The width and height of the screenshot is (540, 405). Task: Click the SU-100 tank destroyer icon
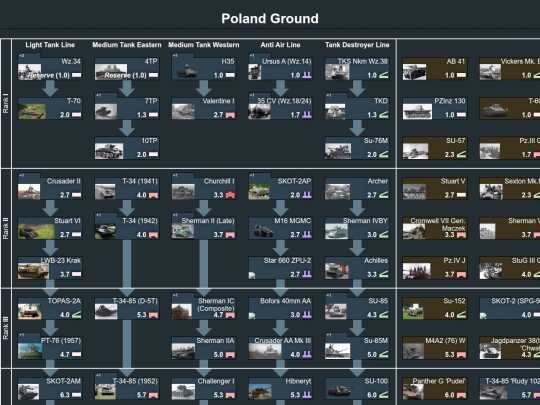point(384,395)
